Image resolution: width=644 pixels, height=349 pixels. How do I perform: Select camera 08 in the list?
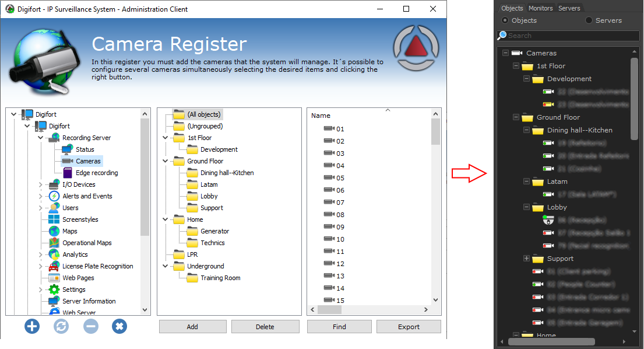click(340, 215)
